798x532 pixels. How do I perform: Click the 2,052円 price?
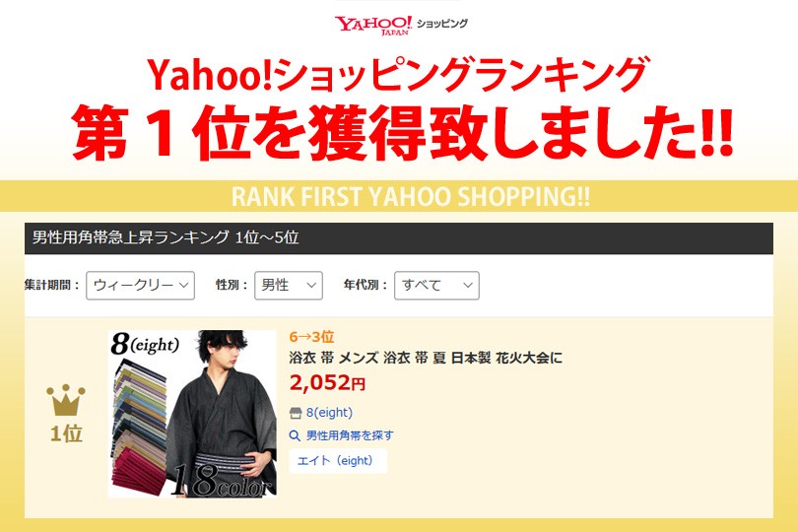pos(327,383)
